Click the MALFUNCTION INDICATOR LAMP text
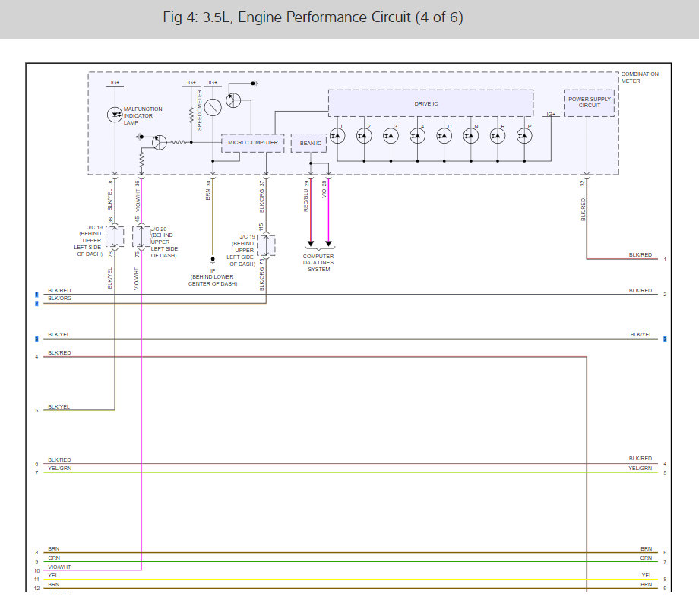Viewport: 699px width, 616px height. coord(143,116)
